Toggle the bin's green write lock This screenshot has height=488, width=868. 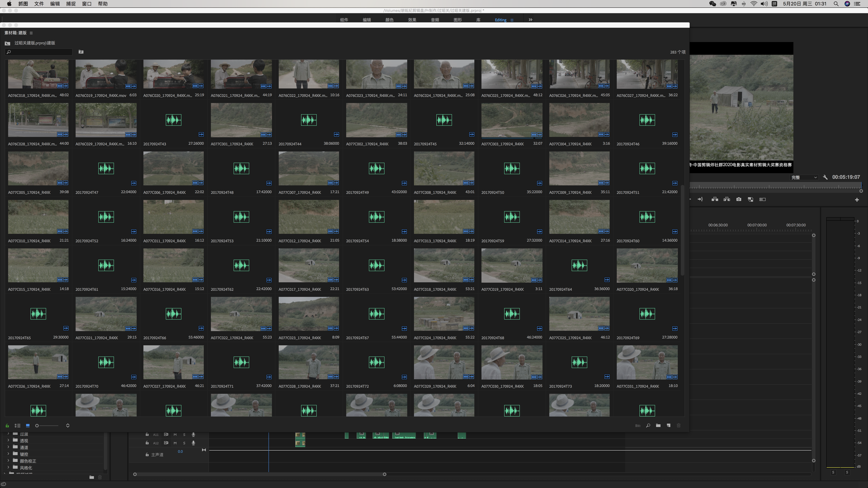[7, 426]
